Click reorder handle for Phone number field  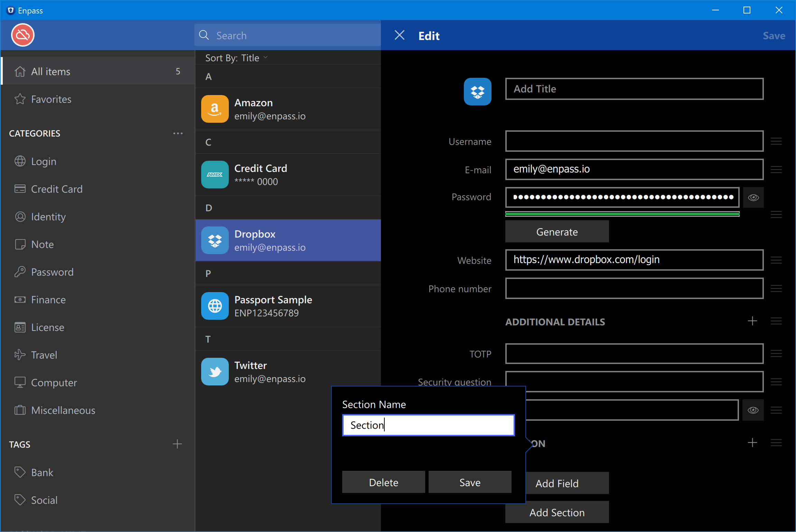coord(776,288)
